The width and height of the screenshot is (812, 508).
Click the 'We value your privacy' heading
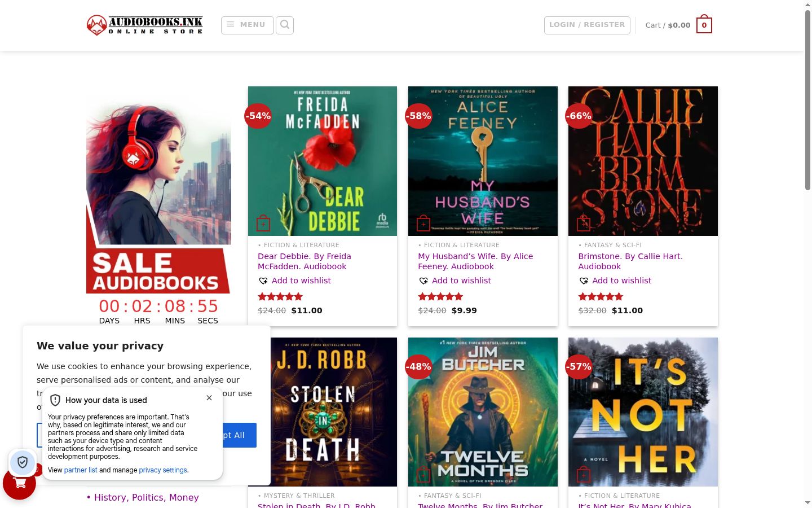pos(100,346)
